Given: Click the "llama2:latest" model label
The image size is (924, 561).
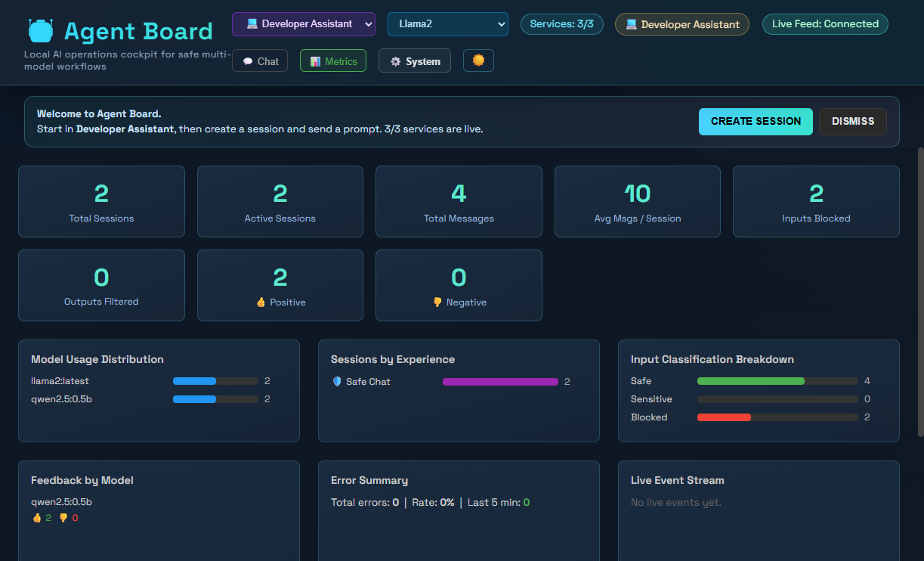Looking at the screenshot, I should [60, 381].
